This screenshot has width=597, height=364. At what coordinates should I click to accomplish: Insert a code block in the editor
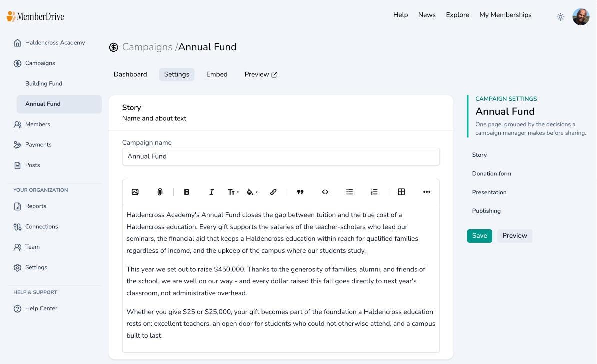coord(325,192)
